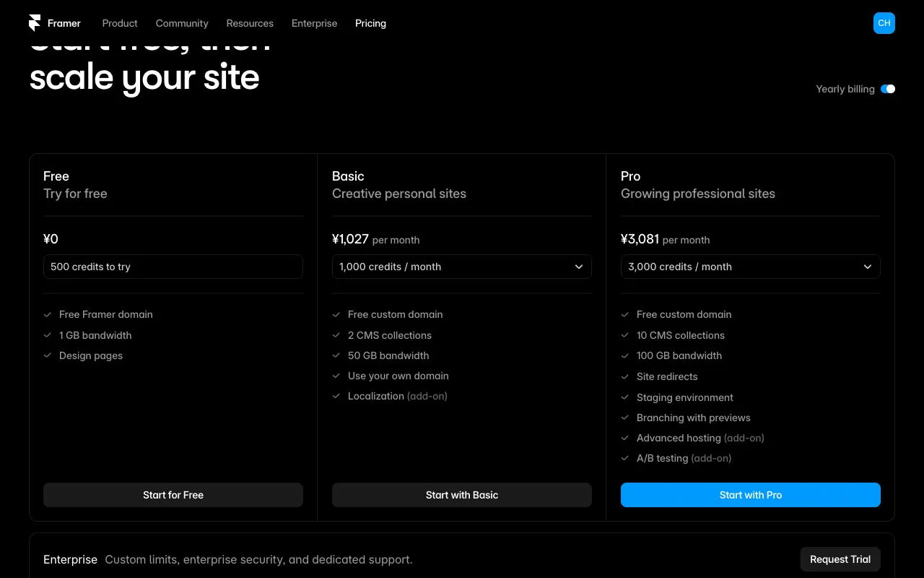This screenshot has height=578, width=924.
Task: Click the Creative personal sites subtitle
Action: click(399, 194)
